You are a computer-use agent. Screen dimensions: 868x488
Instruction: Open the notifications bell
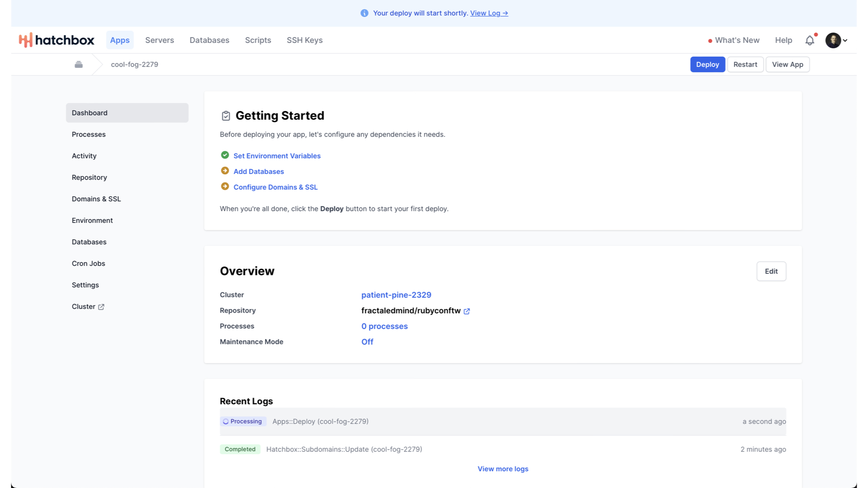pyautogui.click(x=810, y=40)
